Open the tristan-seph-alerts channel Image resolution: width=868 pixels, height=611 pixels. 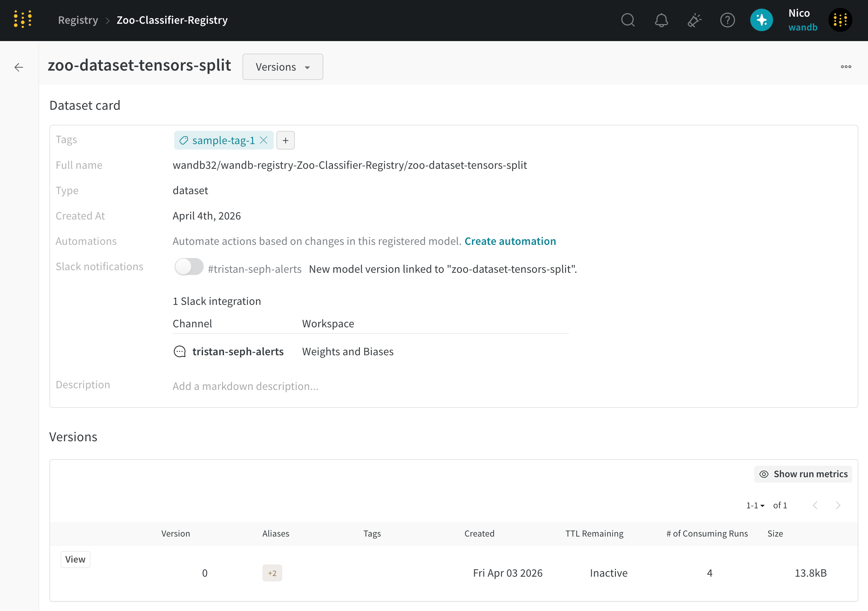(238, 352)
